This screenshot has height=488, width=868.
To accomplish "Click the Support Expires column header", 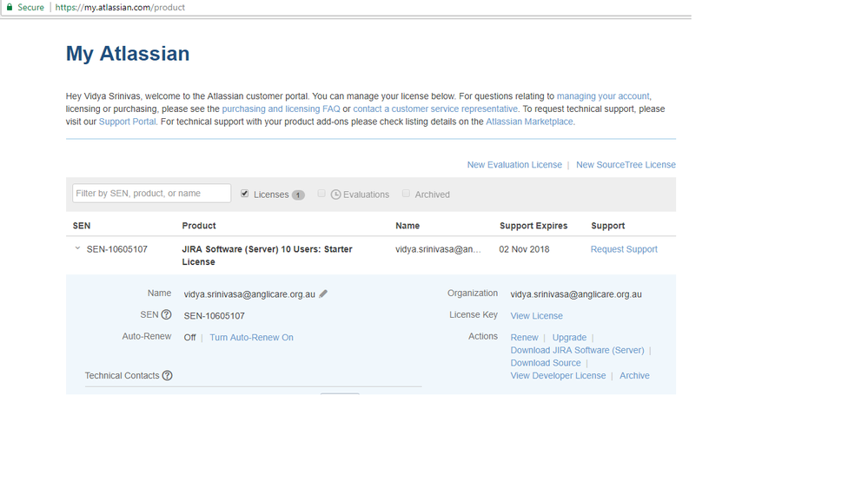I will [533, 225].
